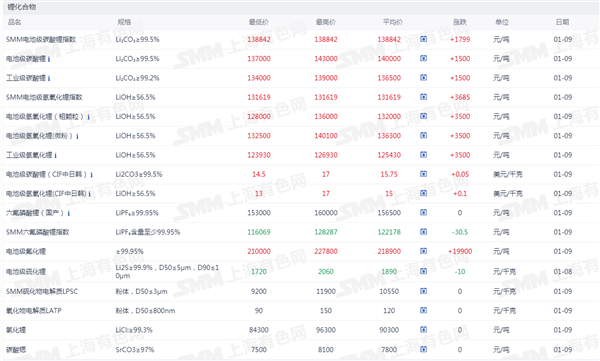This screenshot has height=361, width=600.
Task: Click info icon next to 电池级氢氧化锂(CIF中日韩)
Action: point(90,194)
